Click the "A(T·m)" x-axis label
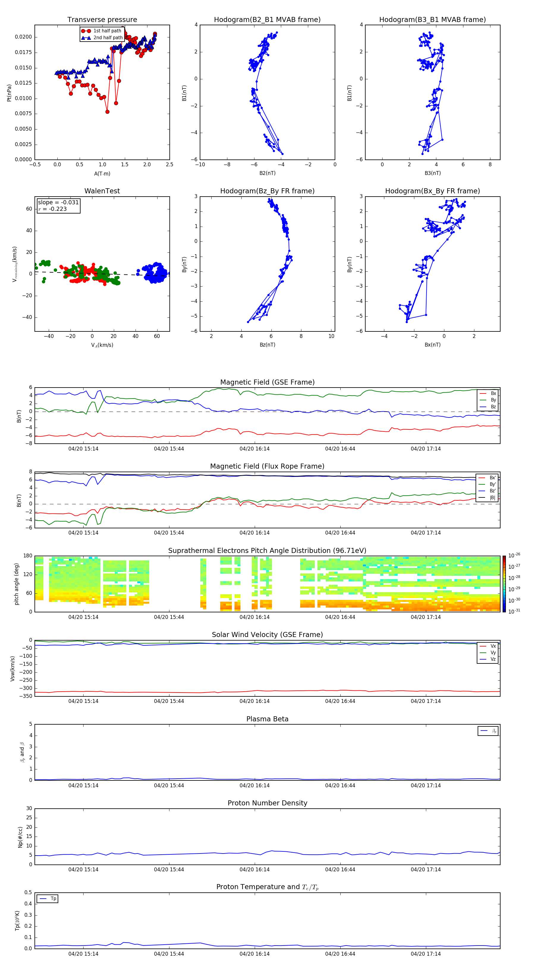Image resolution: width=535 pixels, height=980 pixels. (102, 173)
